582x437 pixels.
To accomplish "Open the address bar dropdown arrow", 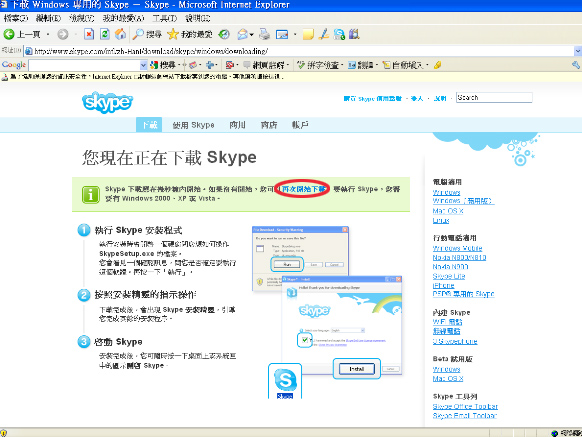I will (x=578, y=51).
